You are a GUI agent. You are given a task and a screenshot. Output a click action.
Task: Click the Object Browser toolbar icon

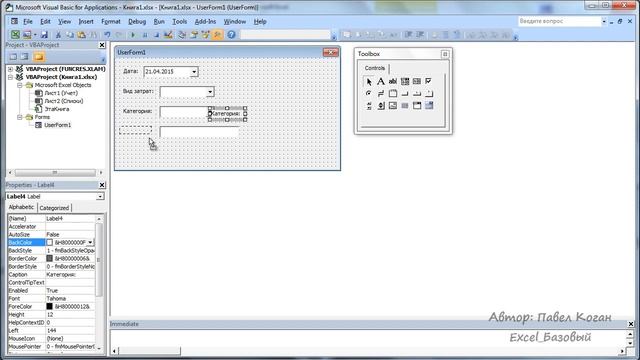(x=206, y=35)
